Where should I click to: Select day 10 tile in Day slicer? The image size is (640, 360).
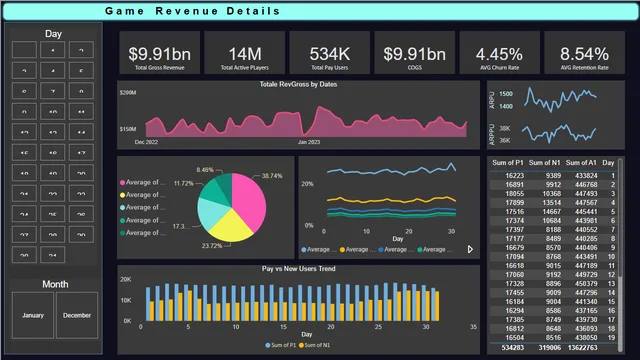(x=53, y=111)
